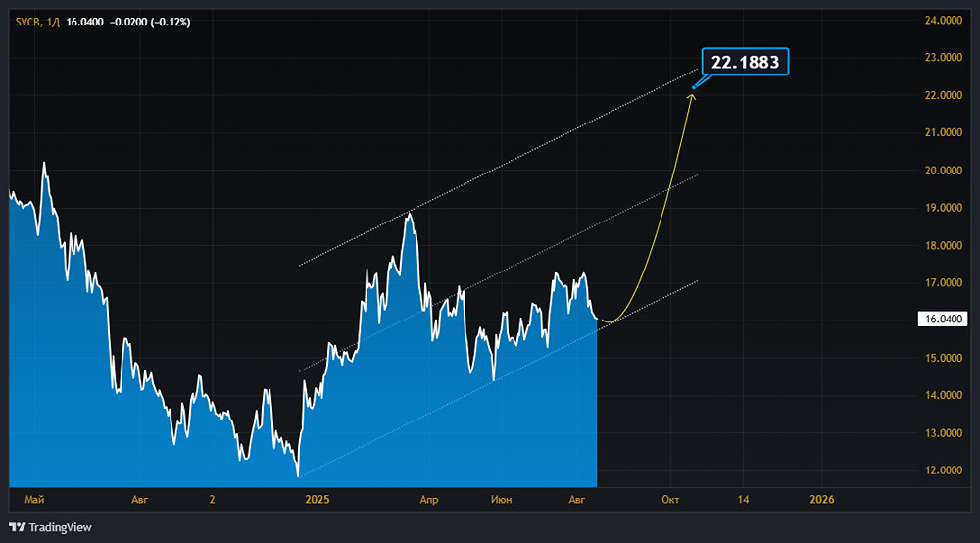Select the 22.1883 price target callout
This screenshot has width=980, height=543.
(745, 62)
